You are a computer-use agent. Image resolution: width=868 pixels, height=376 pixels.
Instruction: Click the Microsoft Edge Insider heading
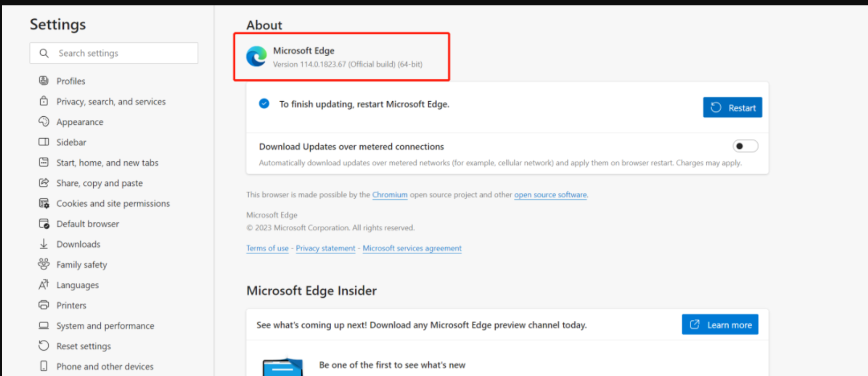(311, 290)
